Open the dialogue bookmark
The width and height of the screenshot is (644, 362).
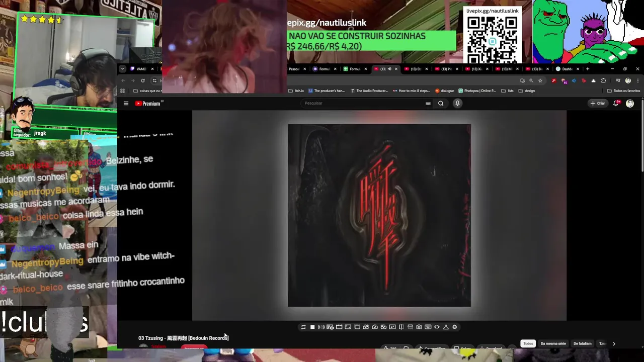click(444, 91)
